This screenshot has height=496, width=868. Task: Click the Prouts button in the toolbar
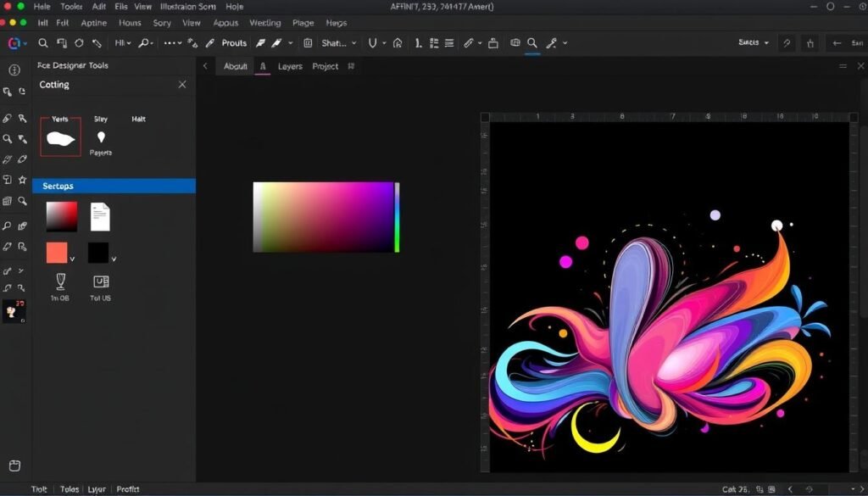pyautogui.click(x=234, y=42)
